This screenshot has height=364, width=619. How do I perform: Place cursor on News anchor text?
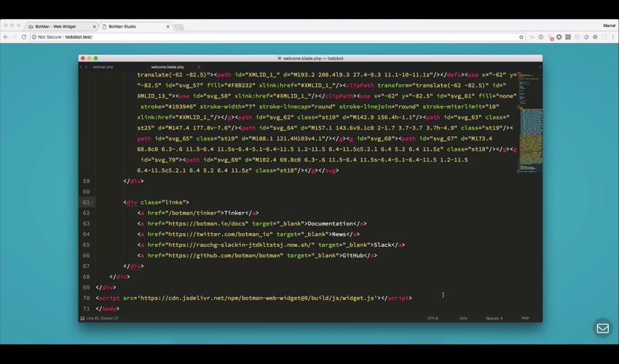339,234
